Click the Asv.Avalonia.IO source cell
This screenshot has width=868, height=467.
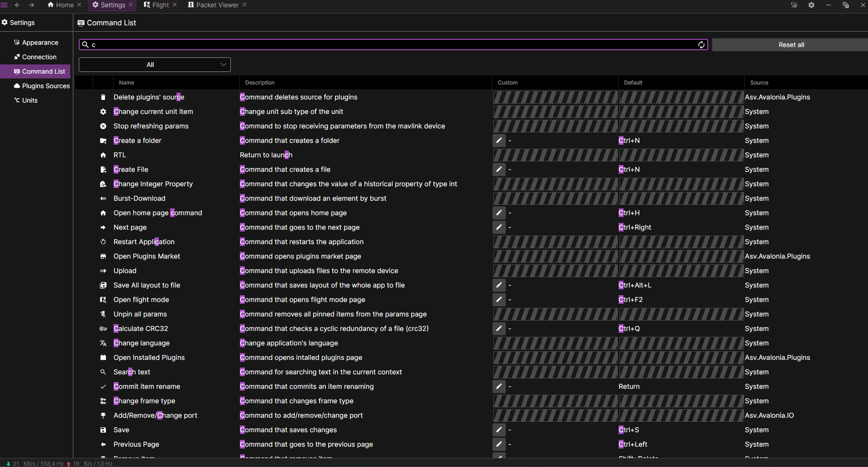(769, 415)
